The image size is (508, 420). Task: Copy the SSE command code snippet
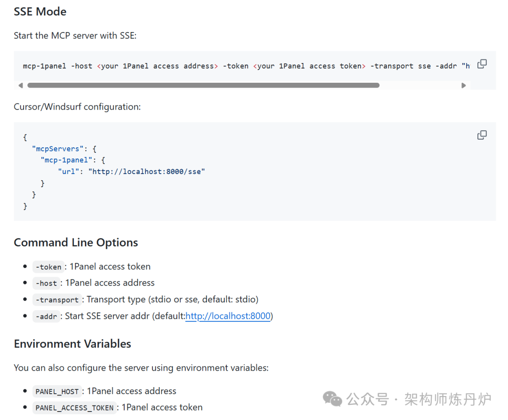tap(482, 63)
